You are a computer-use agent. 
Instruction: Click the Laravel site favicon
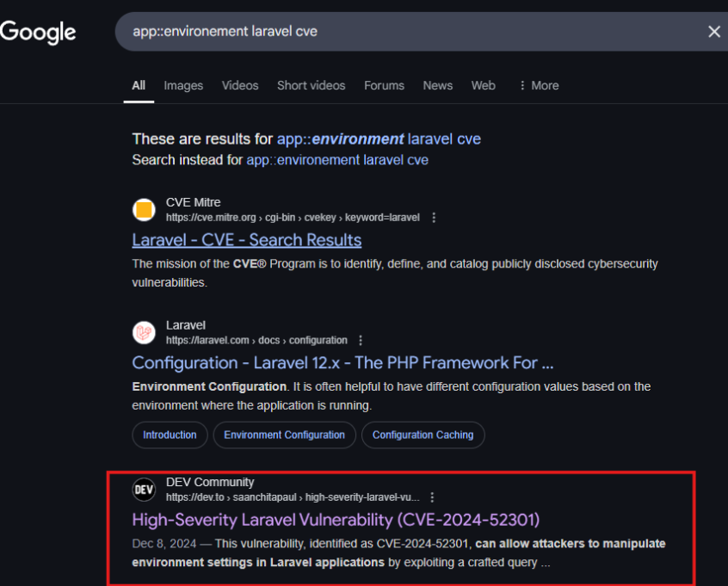(144, 333)
